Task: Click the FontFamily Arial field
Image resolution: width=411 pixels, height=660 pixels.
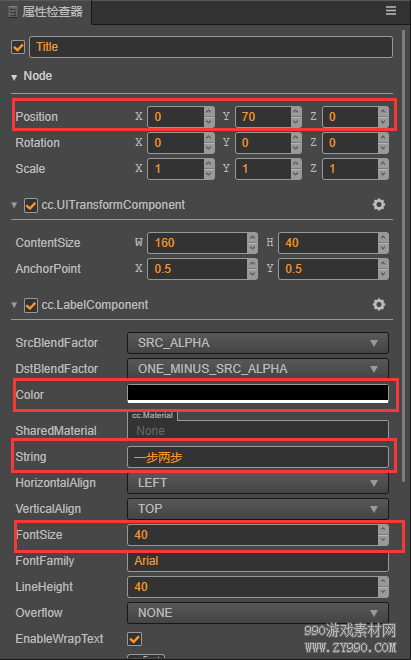Action: pyautogui.click(x=258, y=561)
